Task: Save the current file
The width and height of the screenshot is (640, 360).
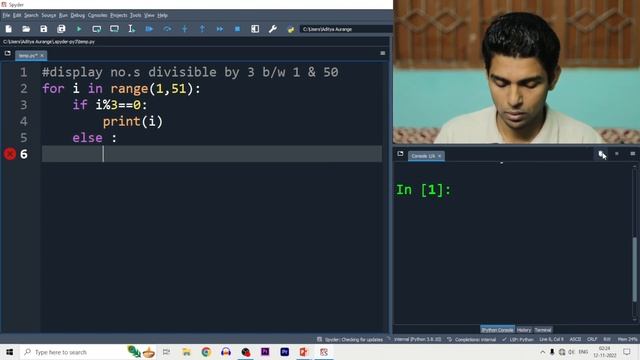Action: point(44,29)
